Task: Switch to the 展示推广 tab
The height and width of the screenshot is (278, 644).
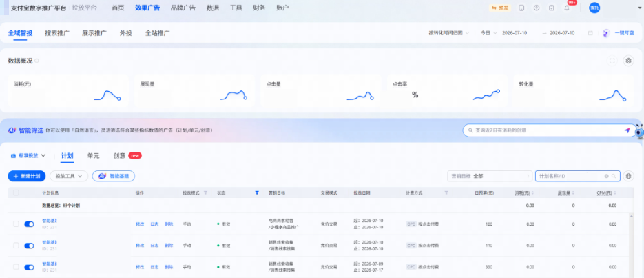Action: 94,33
